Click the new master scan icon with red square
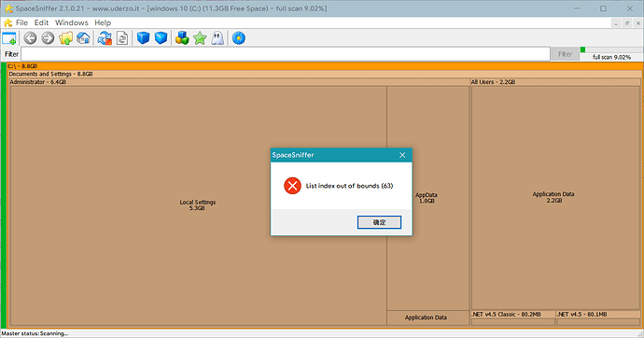The height and width of the screenshot is (338, 644). click(105, 38)
